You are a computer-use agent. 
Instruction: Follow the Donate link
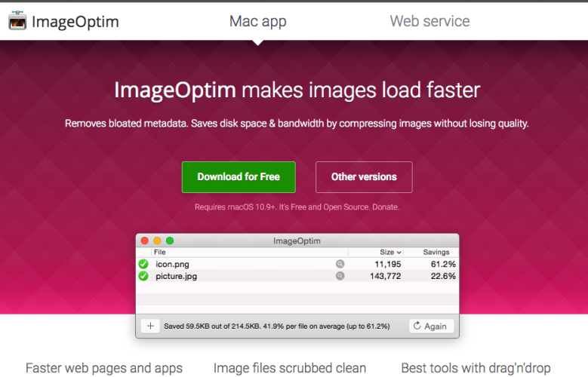(385, 207)
